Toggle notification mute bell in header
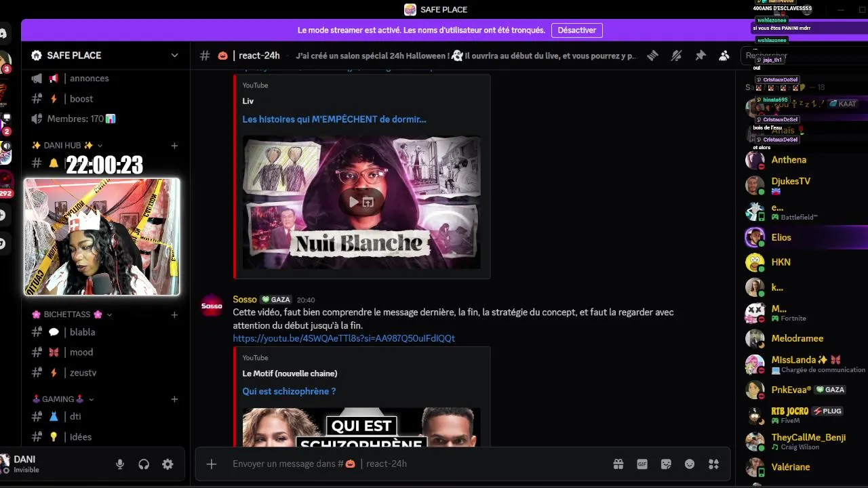This screenshot has width=868, height=488. coord(676,56)
